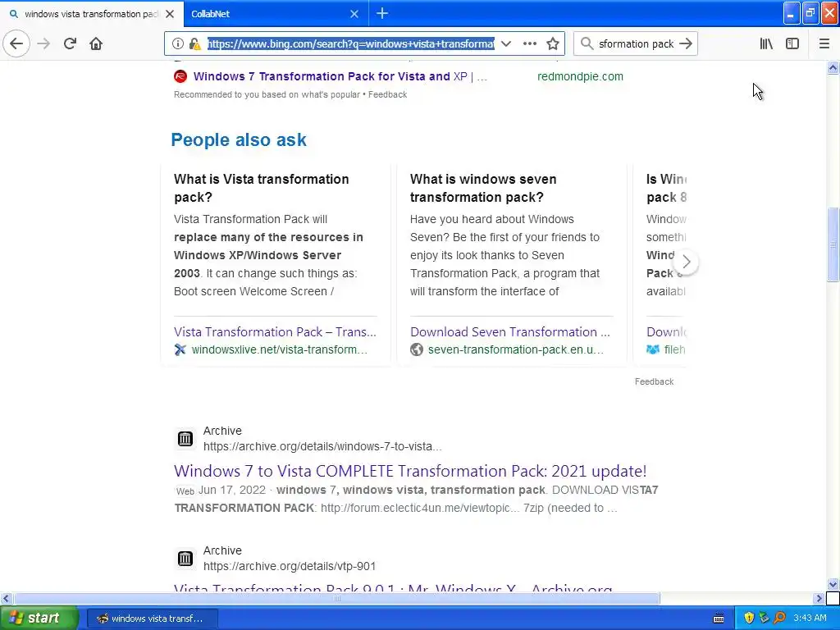Open Windows 7 Transformation Pack for Vista link

pos(340,76)
